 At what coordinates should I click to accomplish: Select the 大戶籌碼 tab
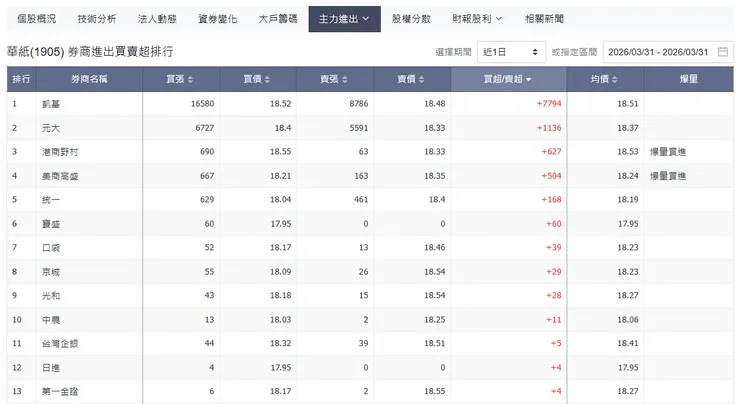(278, 19)
